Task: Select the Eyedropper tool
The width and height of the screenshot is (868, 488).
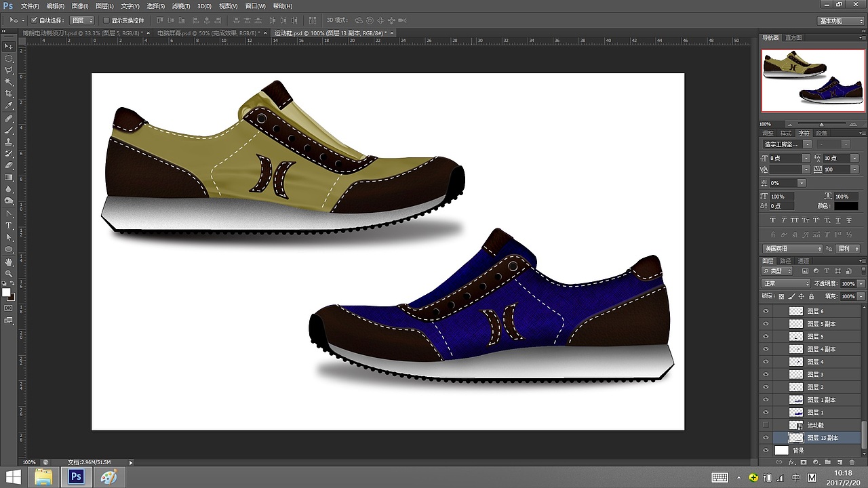Action: tap(9, 106)
